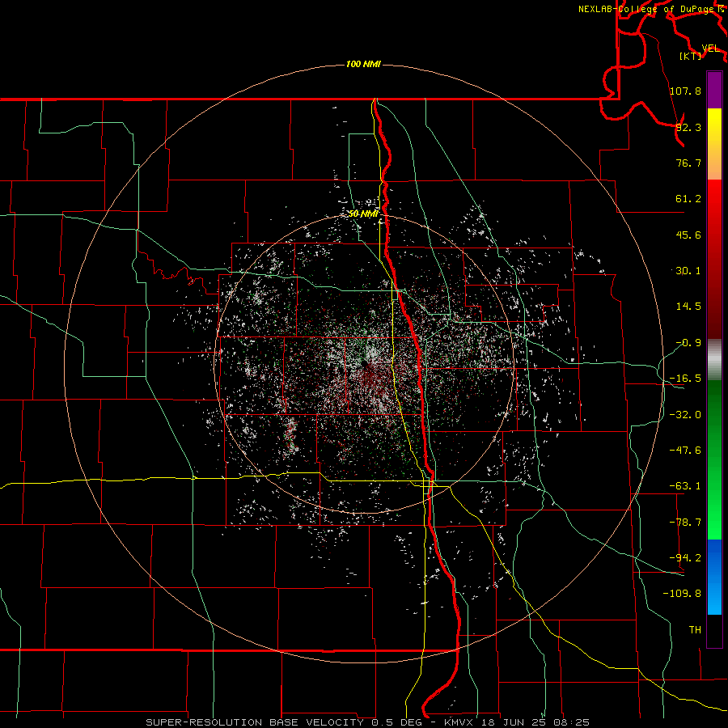Select the -0.9 velocity scale value
The width and height of the screenshot is (728, 728).
[688, 343]
